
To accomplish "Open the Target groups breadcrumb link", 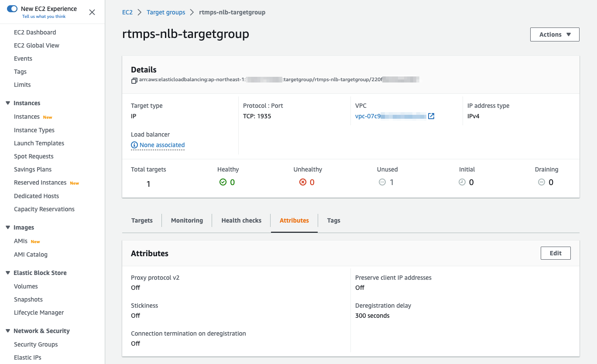I will [166, 12].
